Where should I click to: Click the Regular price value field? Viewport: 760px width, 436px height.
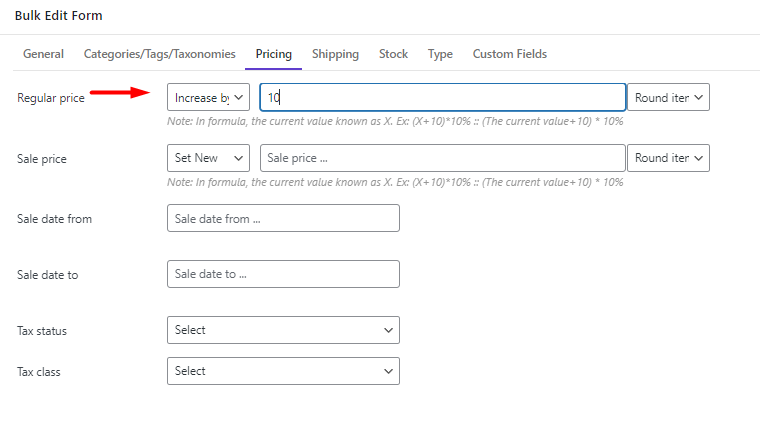click(x=443, y=97)
